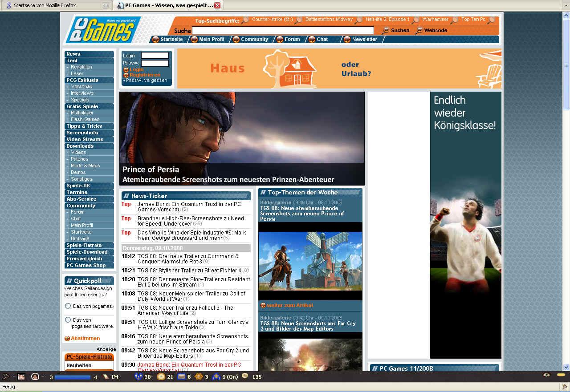Click the round badge icon showing 135

pos(245,376)
